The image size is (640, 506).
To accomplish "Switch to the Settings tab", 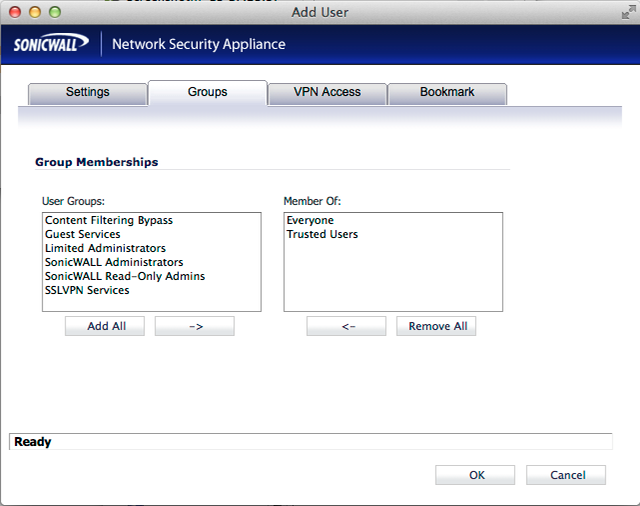I will [87, 93].
